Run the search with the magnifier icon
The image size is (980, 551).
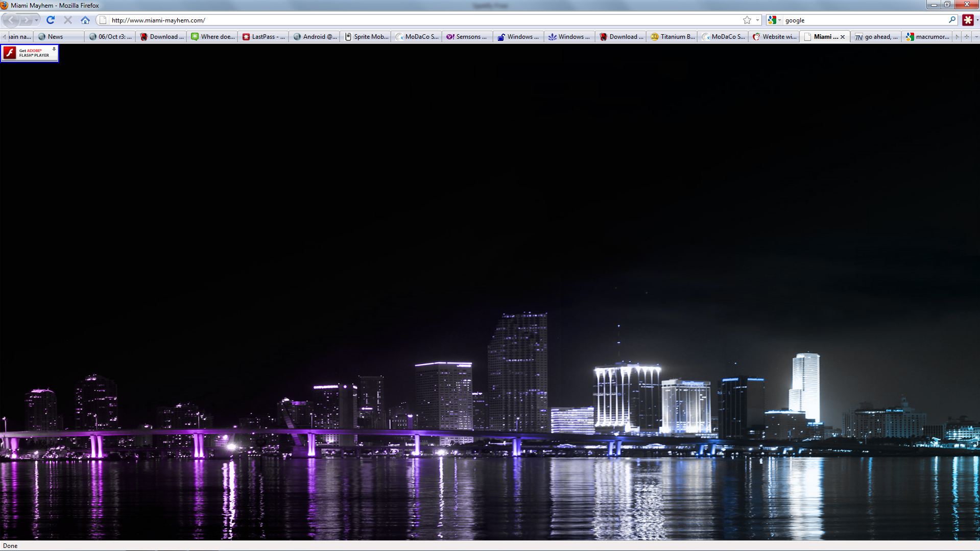coord(952,20)
